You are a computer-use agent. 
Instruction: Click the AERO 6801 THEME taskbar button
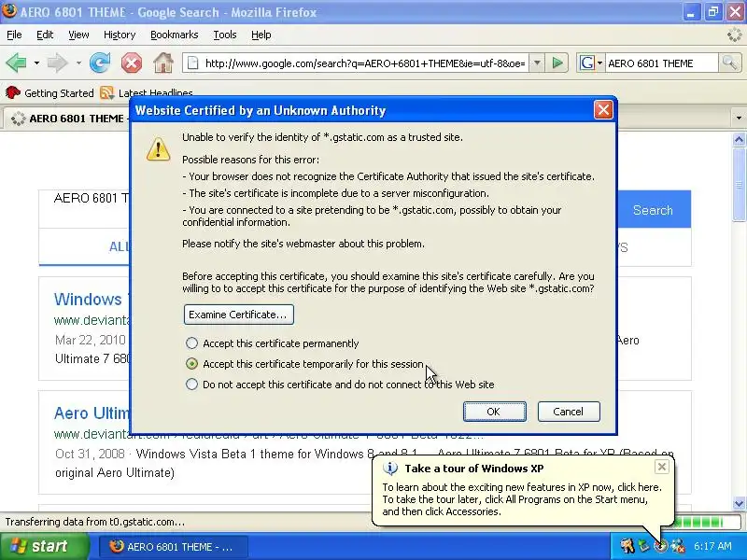(174, 547)
